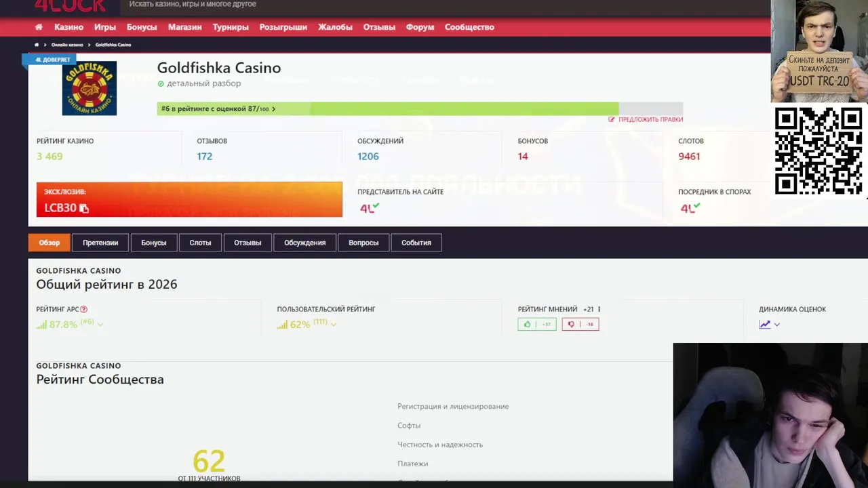Open the Магазин menu item
This screenshot has width=868, height=488.
point(185,27)
